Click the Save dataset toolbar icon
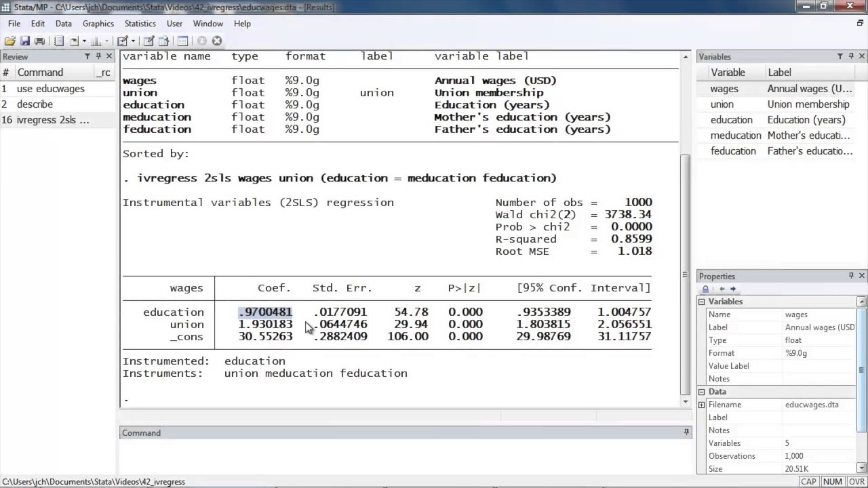Image resolution: width=868 pixels, height=488 pixels. click(25, 41)
